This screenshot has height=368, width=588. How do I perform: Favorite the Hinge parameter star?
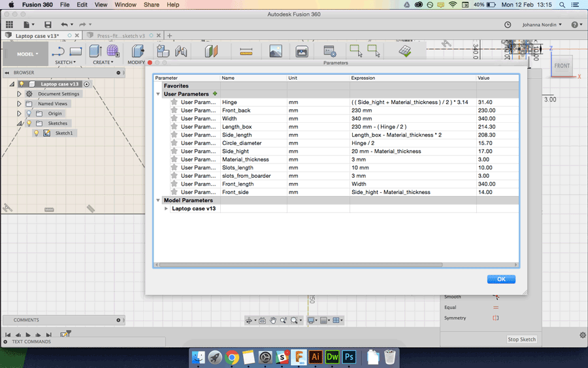coord(174,102)
